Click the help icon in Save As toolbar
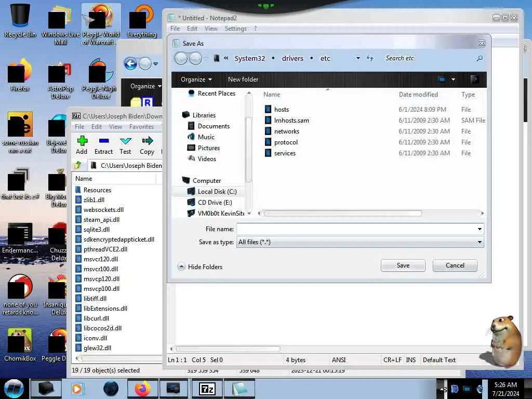 (474, 79)
